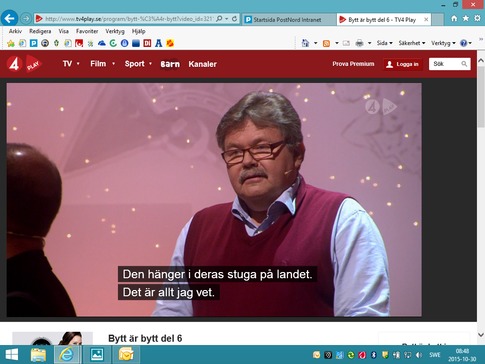This screenshot has width=485, height=364.
Task: Open Internet Explorer from the taskbar
Action: [66, 354]
